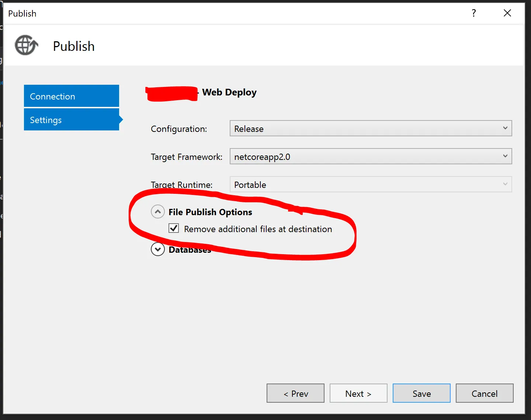Image resolution: width=531 pixels, height=420 pixels.
Task: Go back with the Prev button
Action: pos(295,393)
